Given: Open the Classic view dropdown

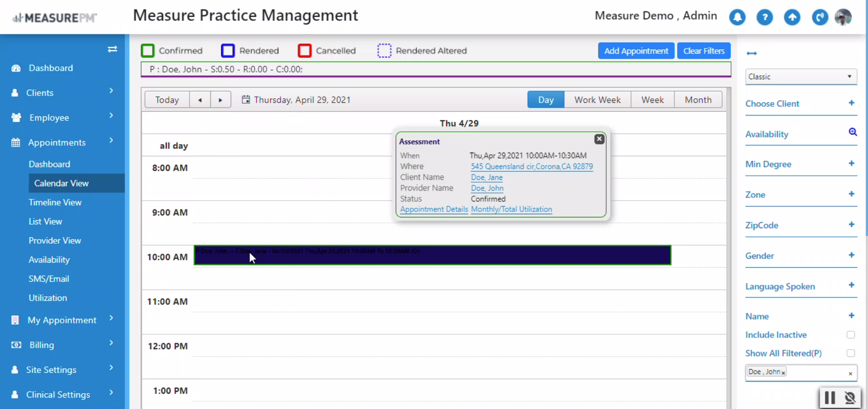Looking at the screenshot, I should [801, 77].
